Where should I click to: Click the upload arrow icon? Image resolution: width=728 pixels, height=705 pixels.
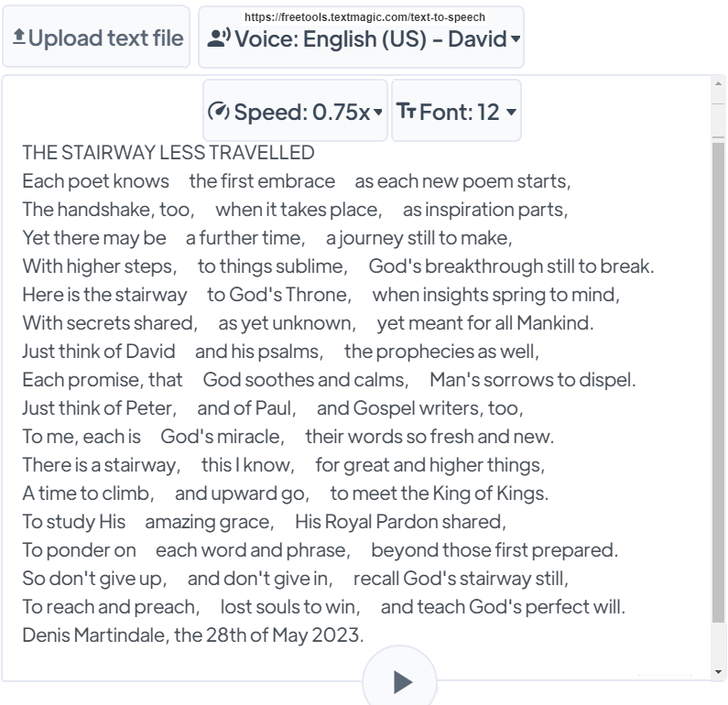pyautogui.click(x=18, y=38)
